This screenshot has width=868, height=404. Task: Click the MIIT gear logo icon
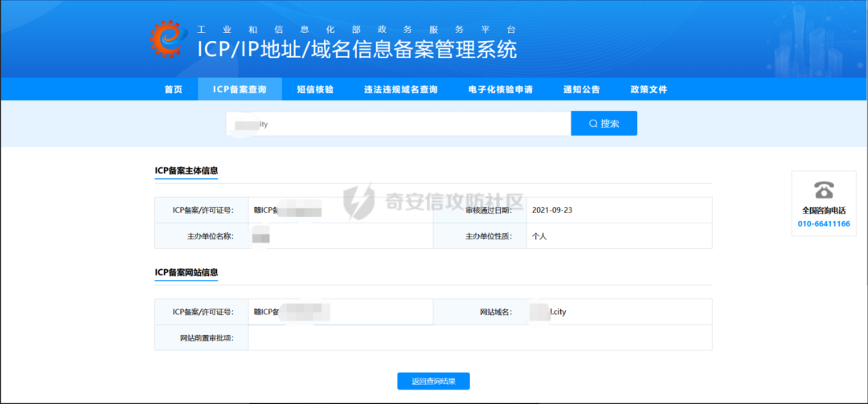pos(167,39)
